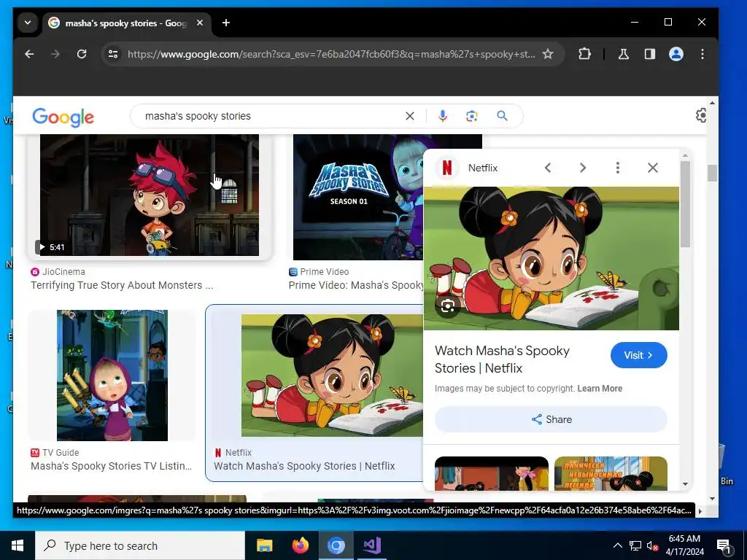
Task: Open the large Netflix preview image
Action: [551, 258]
